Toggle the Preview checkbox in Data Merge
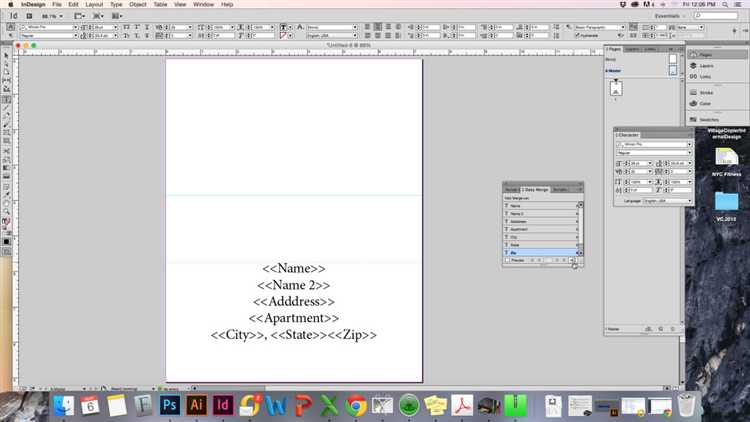The height and width of the screenshot is (422, 750). [507, 260]
